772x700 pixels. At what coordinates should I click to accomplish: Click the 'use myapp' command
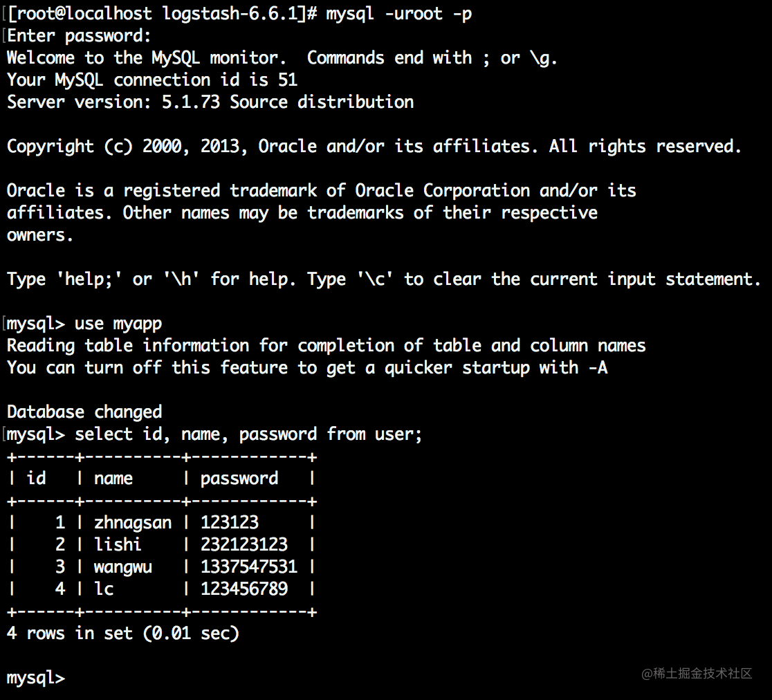click(118, 324)
